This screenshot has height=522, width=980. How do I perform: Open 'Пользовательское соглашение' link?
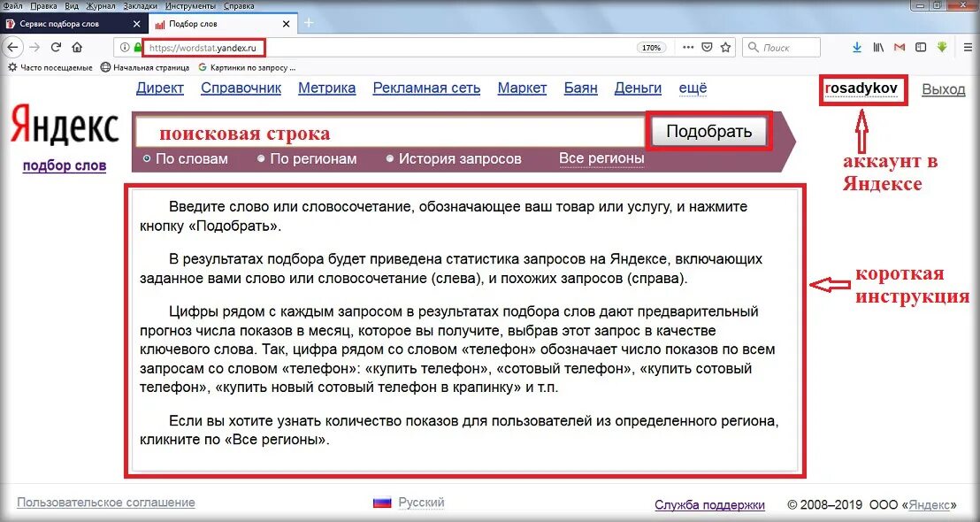pos(105,502)
